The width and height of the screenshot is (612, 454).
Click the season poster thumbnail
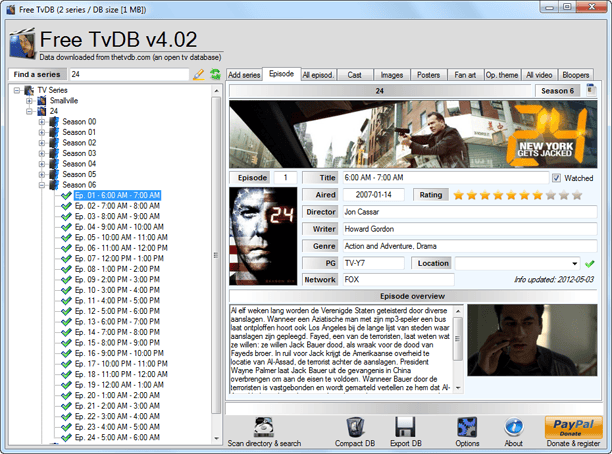pyautogui.click(x=263, y=236)
